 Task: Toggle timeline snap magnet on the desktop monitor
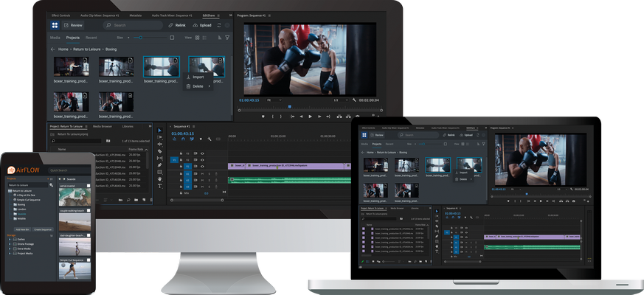183,139
